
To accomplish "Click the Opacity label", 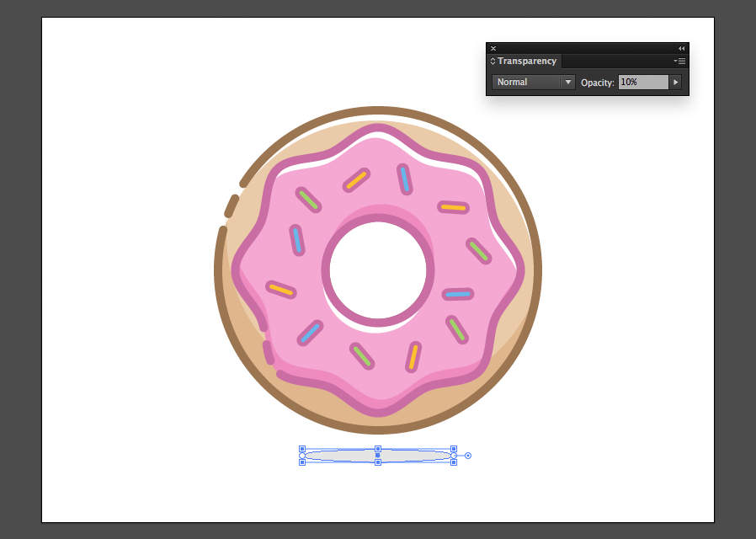I will pos(598,83).
